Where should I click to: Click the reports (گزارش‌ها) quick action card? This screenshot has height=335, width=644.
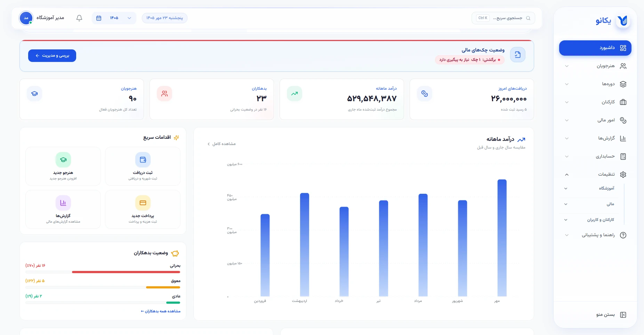pos(63,209)
